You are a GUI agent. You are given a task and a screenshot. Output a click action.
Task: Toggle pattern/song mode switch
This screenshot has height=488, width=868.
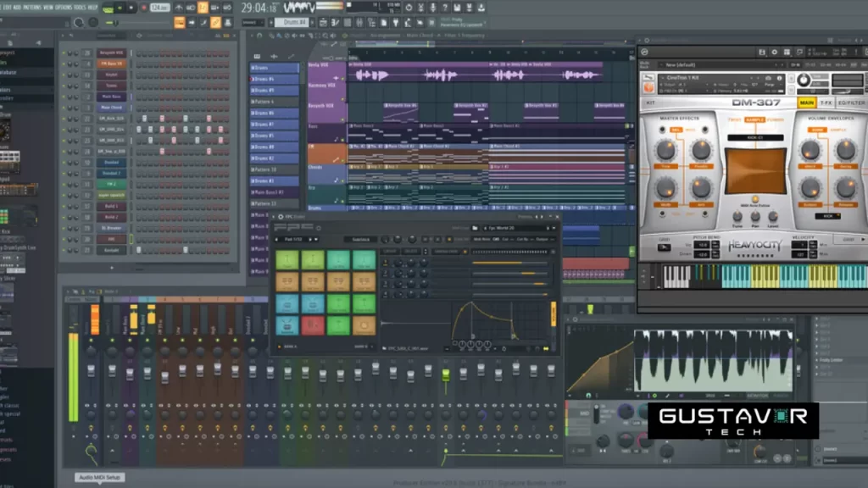108,8
